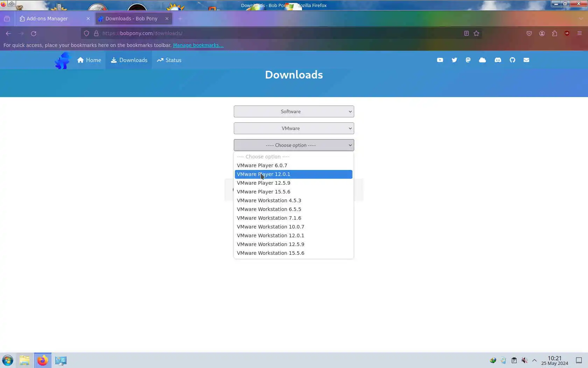Click the show desktop button
The width and height of the screenshot is (588, 368).
click(x=579, y=360)
